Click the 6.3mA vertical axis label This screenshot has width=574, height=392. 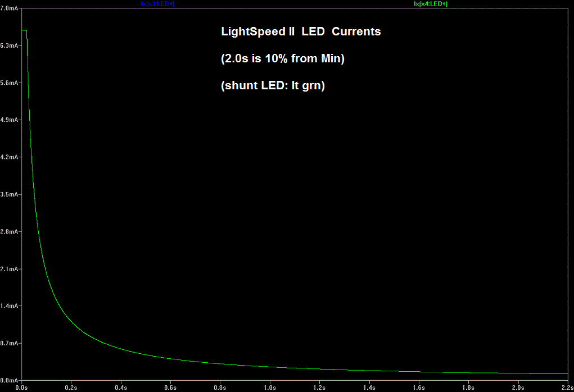pyautogui.click(x=9, y=45)
